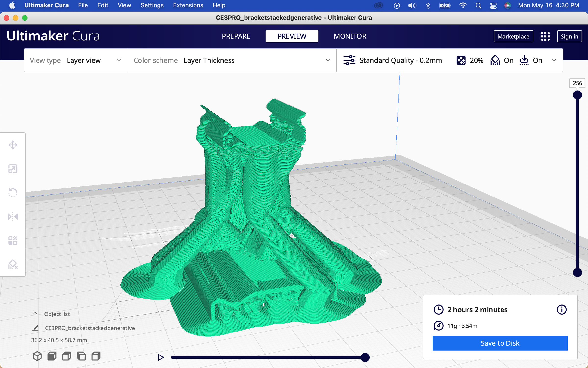This screenshot has height=368, width=588.
Task: Select the Mirror tool
Action: 13,217
